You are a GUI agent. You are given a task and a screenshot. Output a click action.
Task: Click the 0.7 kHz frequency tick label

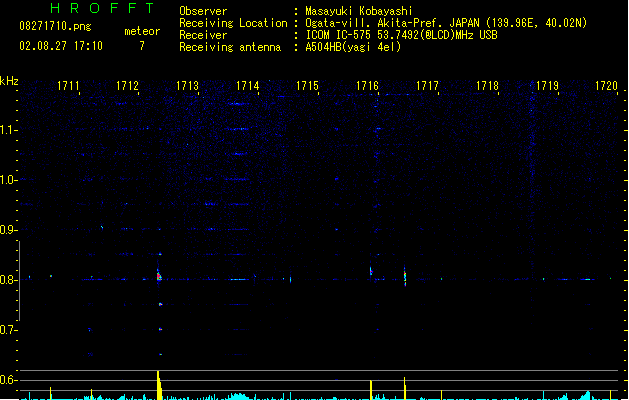click(x=8, y=330)
